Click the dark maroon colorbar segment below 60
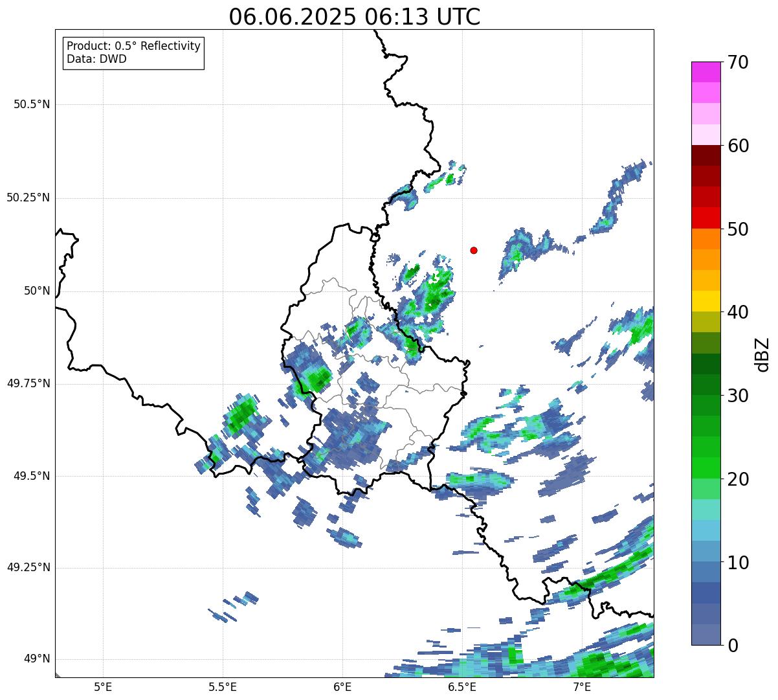The width and height of the screenshot is (778, 700). pyautogui.click(x=706, y=155)
